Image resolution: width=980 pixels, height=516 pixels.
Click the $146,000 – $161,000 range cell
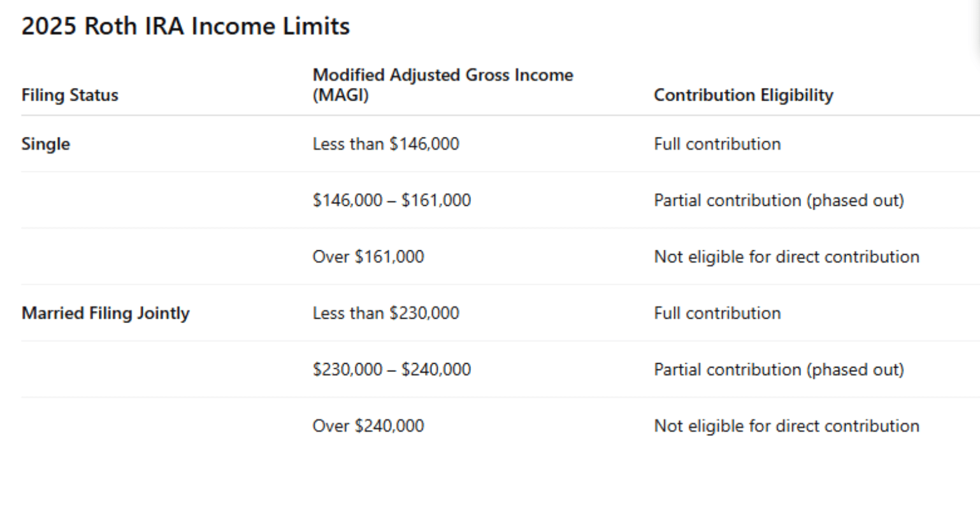click(x=391, y=201)
